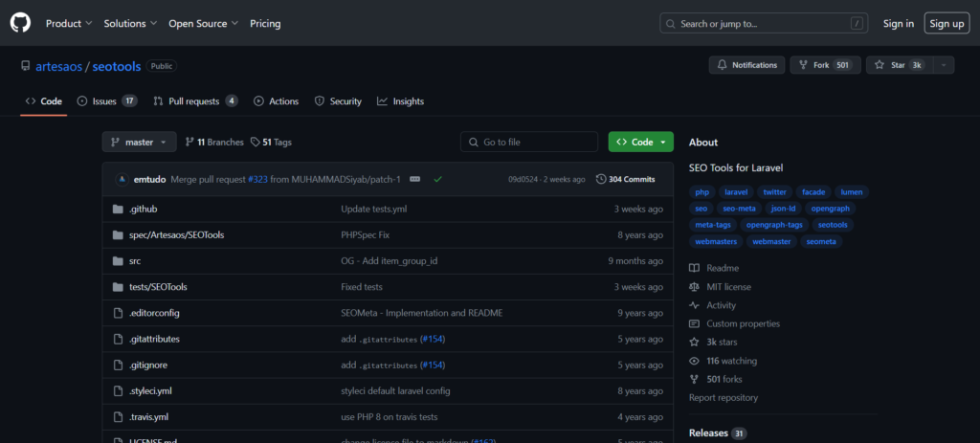Screen dimensions: 980x443
Task: Expand the master branch selector
Action: [139, 142]
